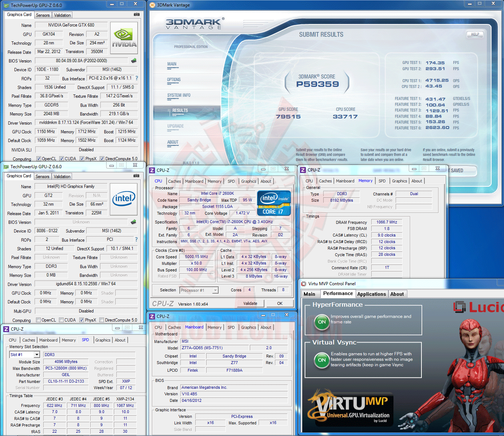This screenshot has width=504, height=436.
Task: Click the GPU-Z title bar icon of the Intel HD window
Action: tap(6, 167)
